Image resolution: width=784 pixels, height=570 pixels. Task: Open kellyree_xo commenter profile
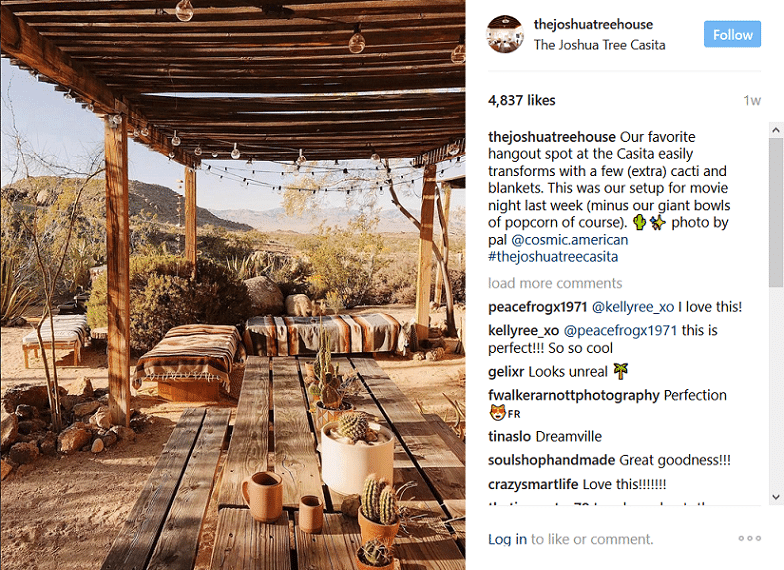click(x=524, y=330)
